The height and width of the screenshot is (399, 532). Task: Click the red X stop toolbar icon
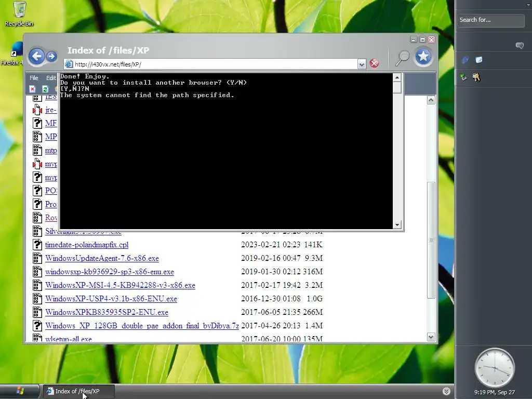[x=33, y=89]
